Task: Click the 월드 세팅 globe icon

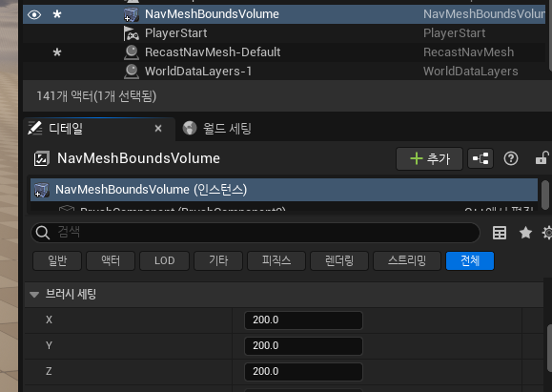Action: [190, 128]
